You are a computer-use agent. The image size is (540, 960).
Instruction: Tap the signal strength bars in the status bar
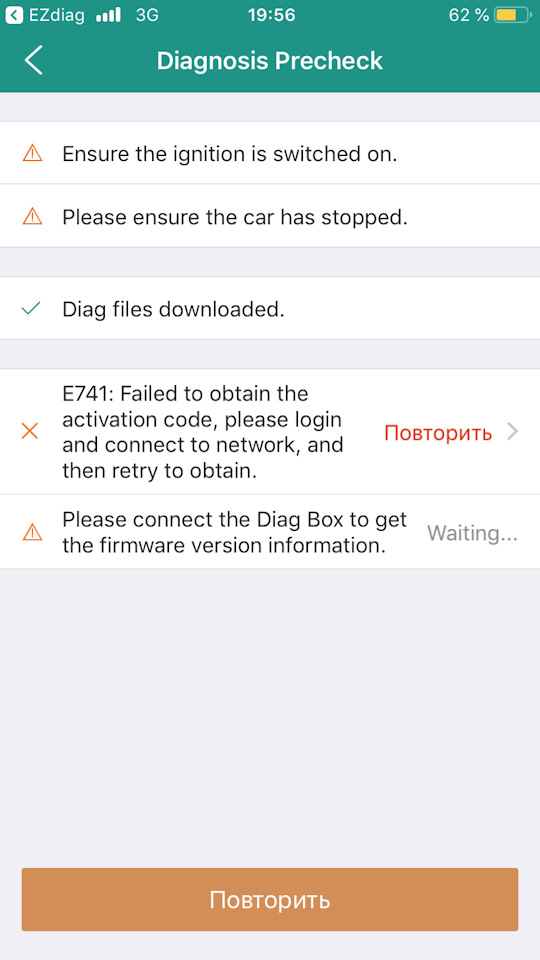[x=108, y=15]
